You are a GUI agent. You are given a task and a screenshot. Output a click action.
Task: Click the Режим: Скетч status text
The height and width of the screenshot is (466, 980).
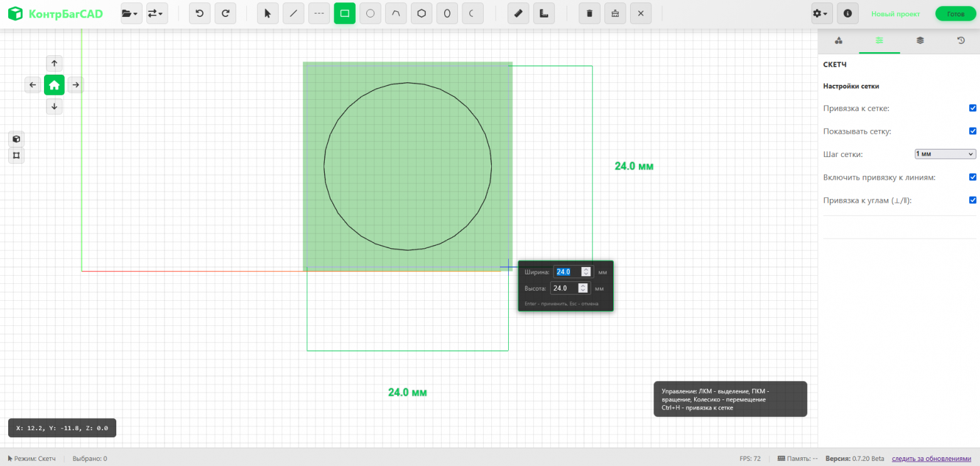[x=31, y=458]
